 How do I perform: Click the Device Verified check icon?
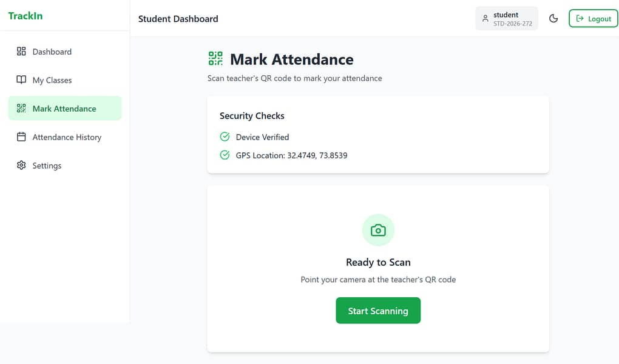[225, 137]
